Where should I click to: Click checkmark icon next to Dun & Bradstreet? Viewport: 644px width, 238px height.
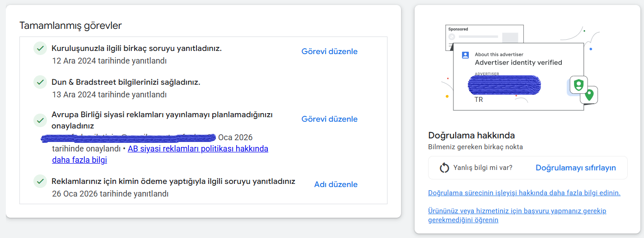(x=41, y=82)
